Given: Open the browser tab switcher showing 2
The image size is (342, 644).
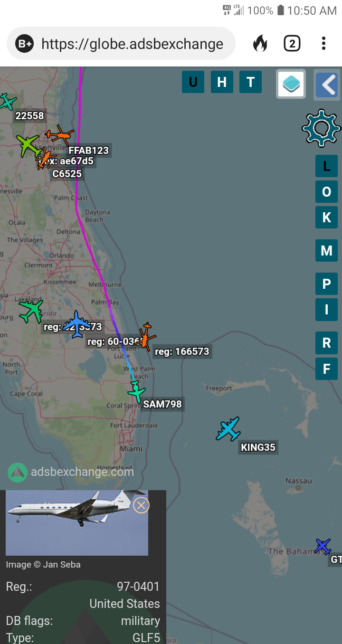Looking at the screenshot, I should [x=292, y=44].
